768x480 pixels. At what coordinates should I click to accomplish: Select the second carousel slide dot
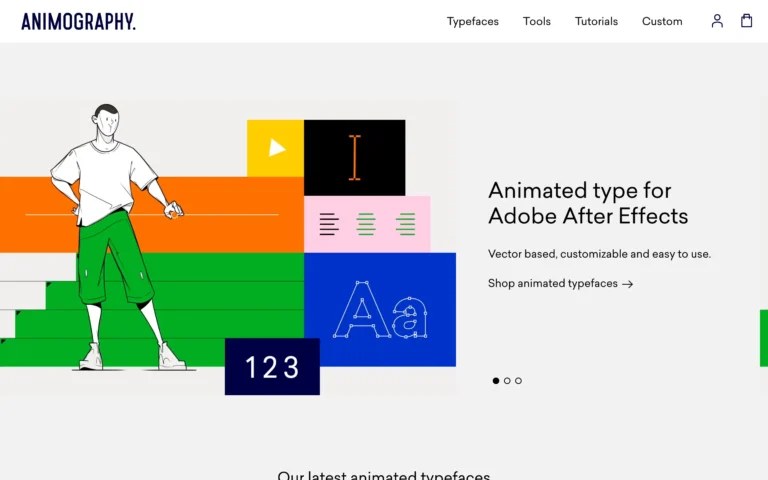pos(507,381)
